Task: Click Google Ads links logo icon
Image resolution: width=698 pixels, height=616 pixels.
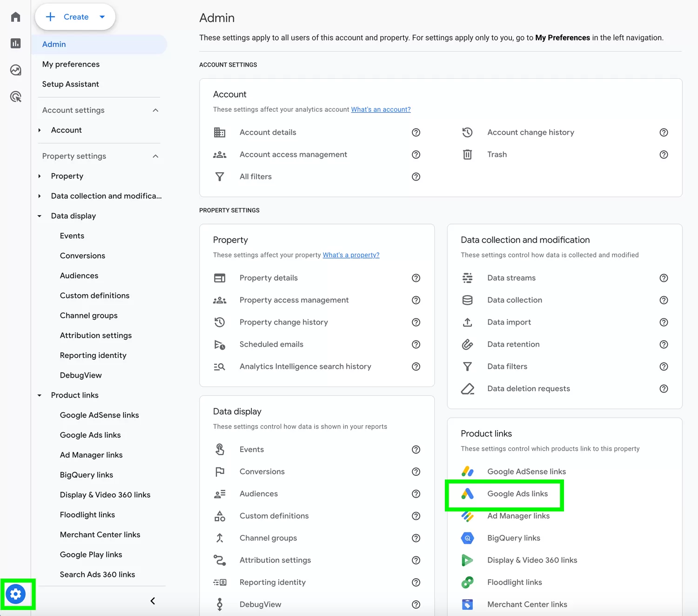Action: point(467,494)
